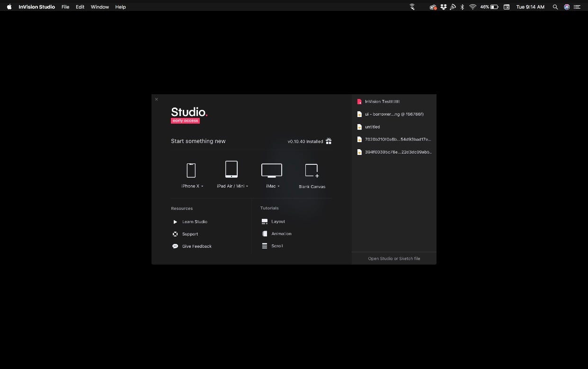Open the Wi-Fi status menu
The image size is (588, 369).
click(472, 7)
